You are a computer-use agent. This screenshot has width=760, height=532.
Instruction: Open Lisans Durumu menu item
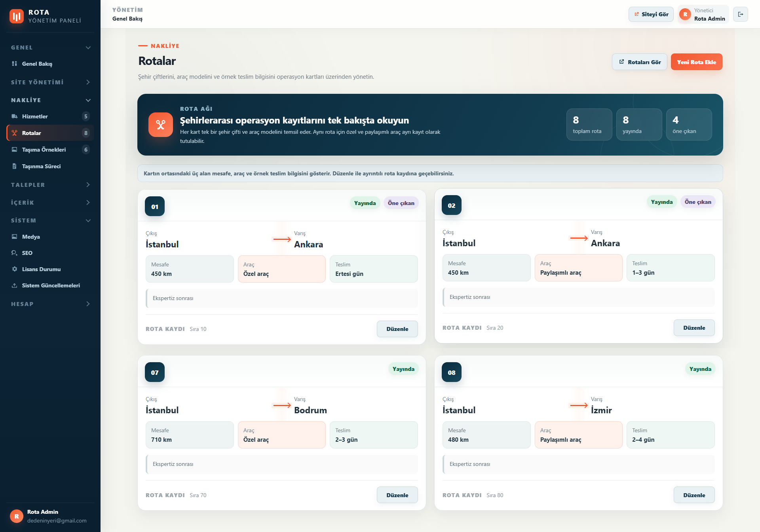[50, 269]
